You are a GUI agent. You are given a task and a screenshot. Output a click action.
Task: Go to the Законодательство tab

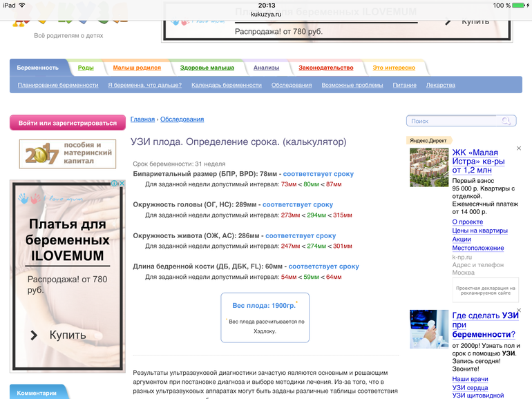[325, 68]
